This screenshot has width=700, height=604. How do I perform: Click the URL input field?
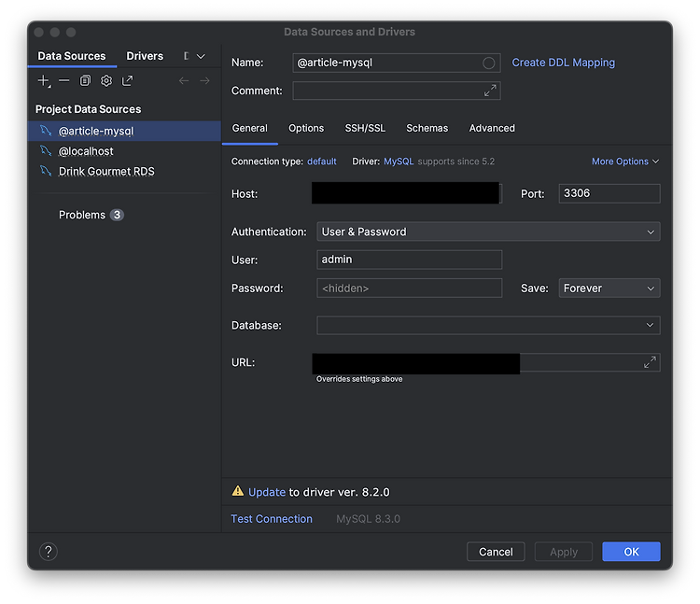[485, 362]
